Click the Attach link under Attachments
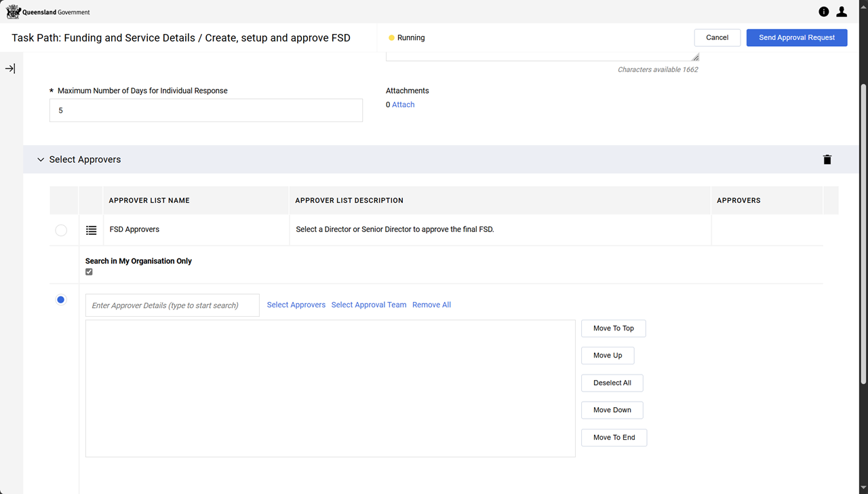 tap(403, 104)
